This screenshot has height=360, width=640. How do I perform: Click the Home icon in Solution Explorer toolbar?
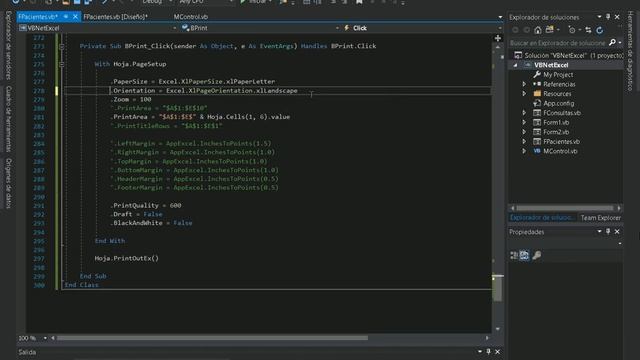tap(538, 30)
